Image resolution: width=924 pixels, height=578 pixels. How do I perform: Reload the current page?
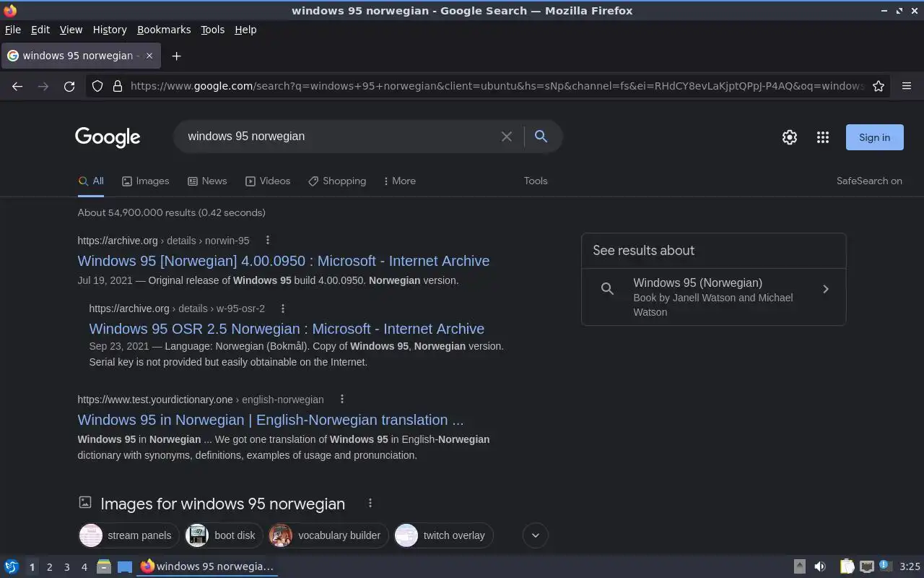point(69,86)
